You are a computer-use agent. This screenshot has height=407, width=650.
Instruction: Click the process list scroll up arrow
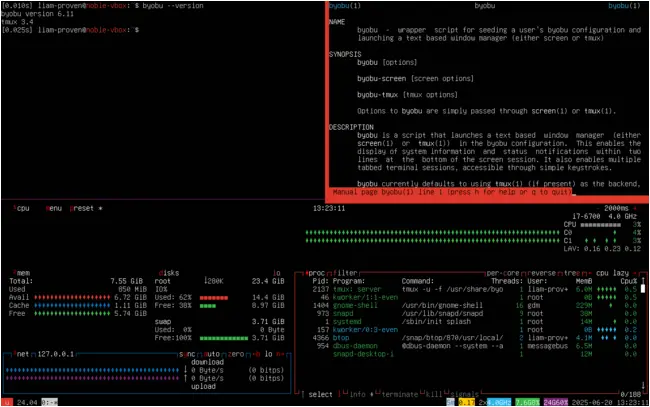tap(643, 281)
